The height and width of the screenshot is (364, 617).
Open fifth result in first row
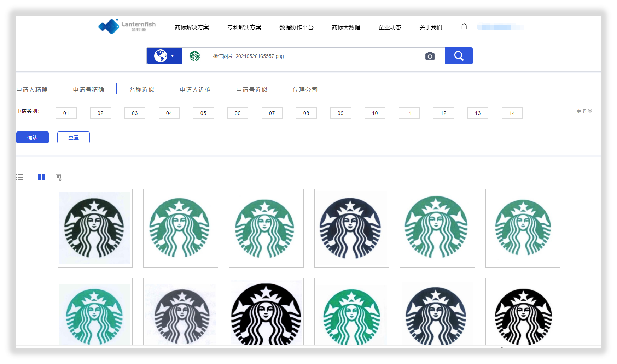(x=437, y=228)
